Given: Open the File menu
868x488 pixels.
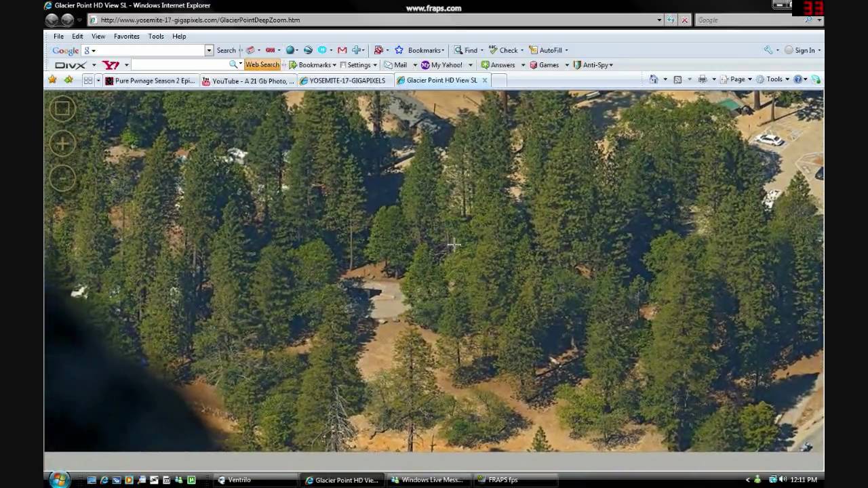Looking at the screenshot, I should coord(59,36).
